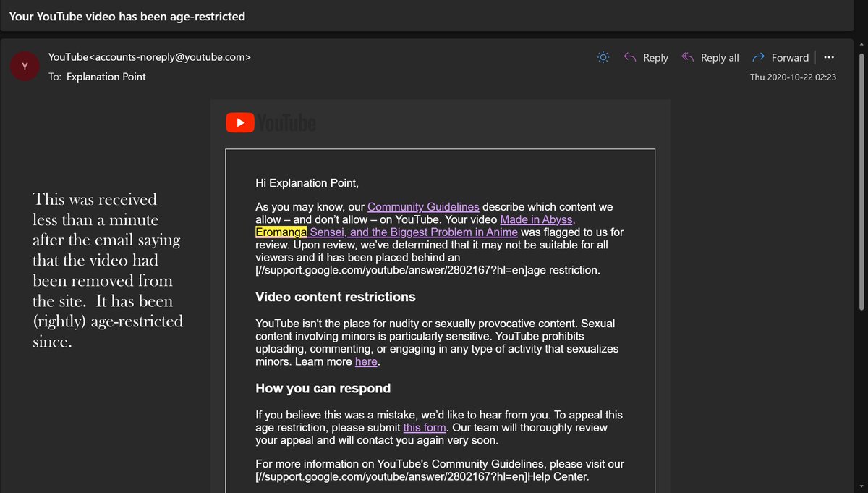Click the email subject line title

[127, 16]
